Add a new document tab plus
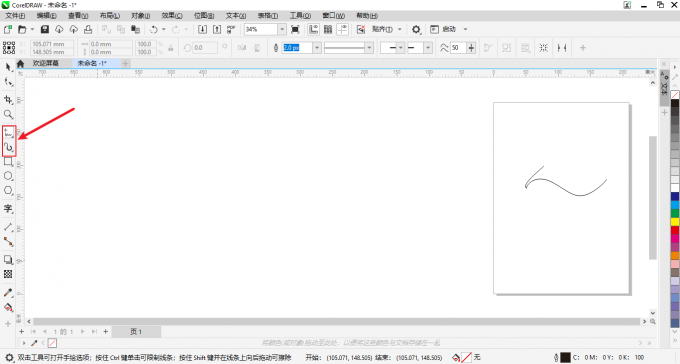Viewport: 680px width, 364px height. point(125,63)
